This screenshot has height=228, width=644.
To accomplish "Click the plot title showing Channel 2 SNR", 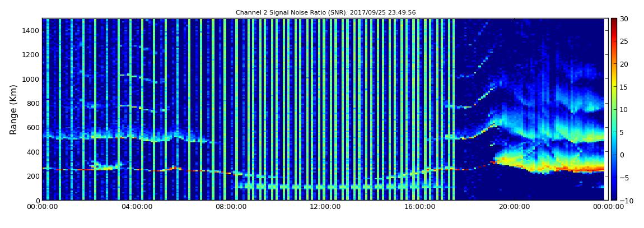I will (325, 13).
